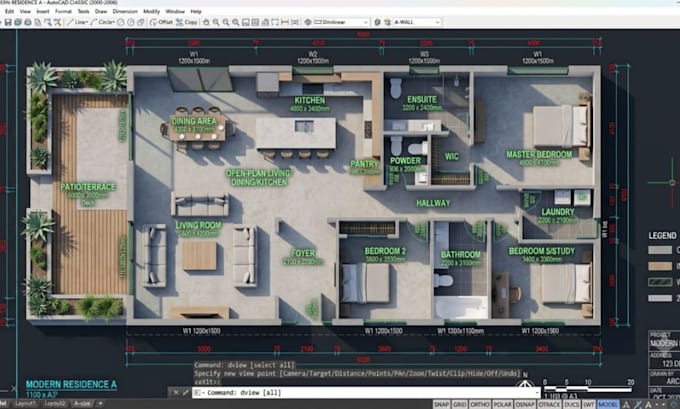Viewport: 680px width, 409px height.
Task: Open the Help menu
Action: tap(196, 11)
